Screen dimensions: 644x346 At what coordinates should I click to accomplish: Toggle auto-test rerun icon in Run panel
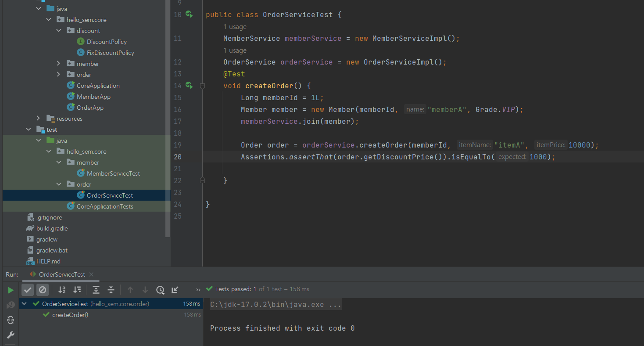tap(11, 320)
